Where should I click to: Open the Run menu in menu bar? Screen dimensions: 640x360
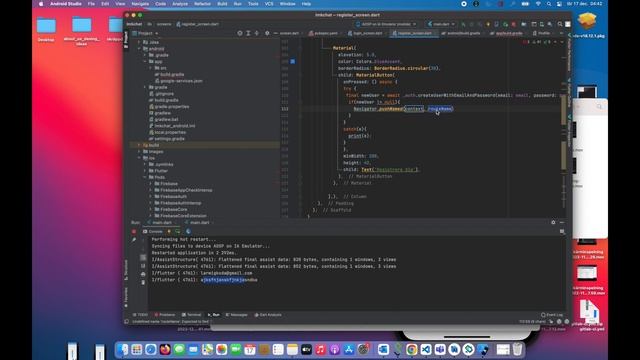click(238, 4)
